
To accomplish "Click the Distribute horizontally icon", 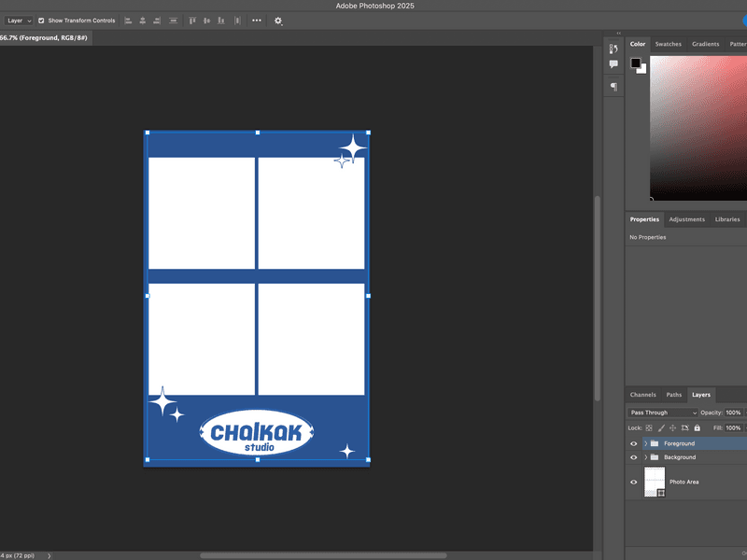I will [x=237, y=21].
